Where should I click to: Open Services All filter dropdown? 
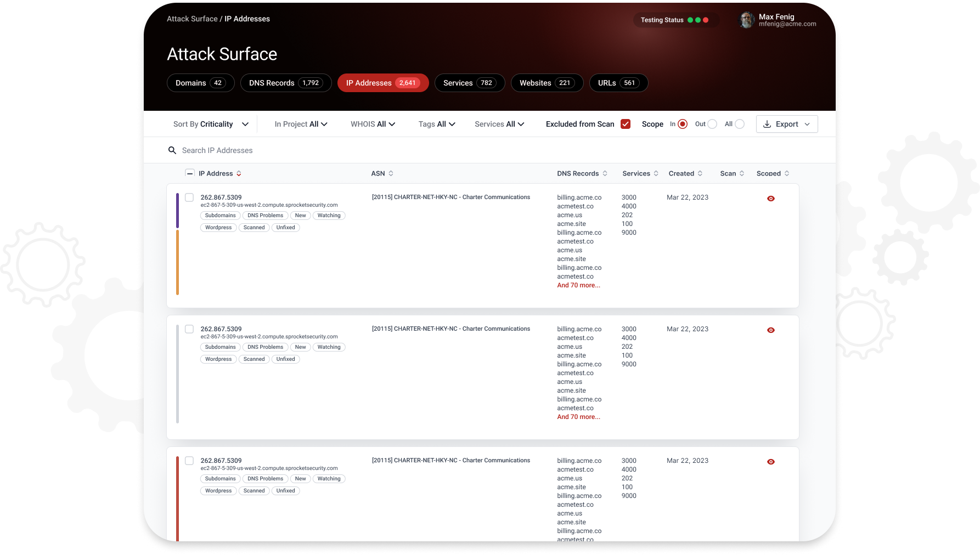click(499, 124)
